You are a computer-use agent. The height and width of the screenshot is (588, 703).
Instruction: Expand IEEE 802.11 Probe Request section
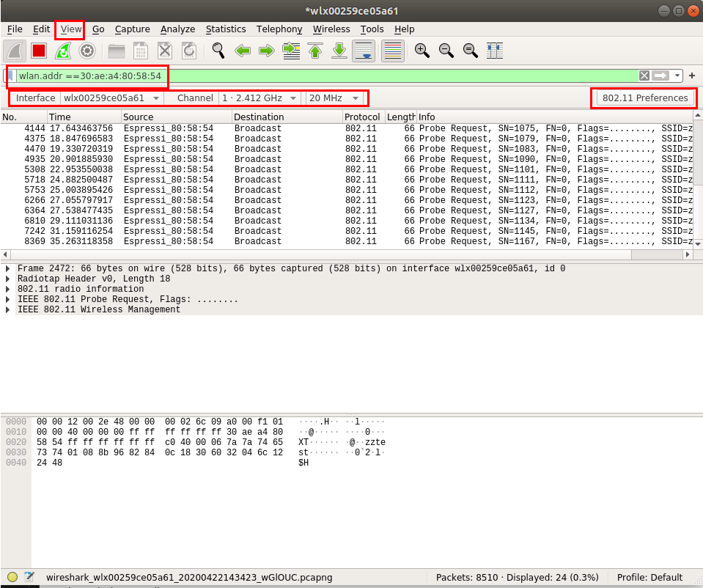[x=7, y=300]
